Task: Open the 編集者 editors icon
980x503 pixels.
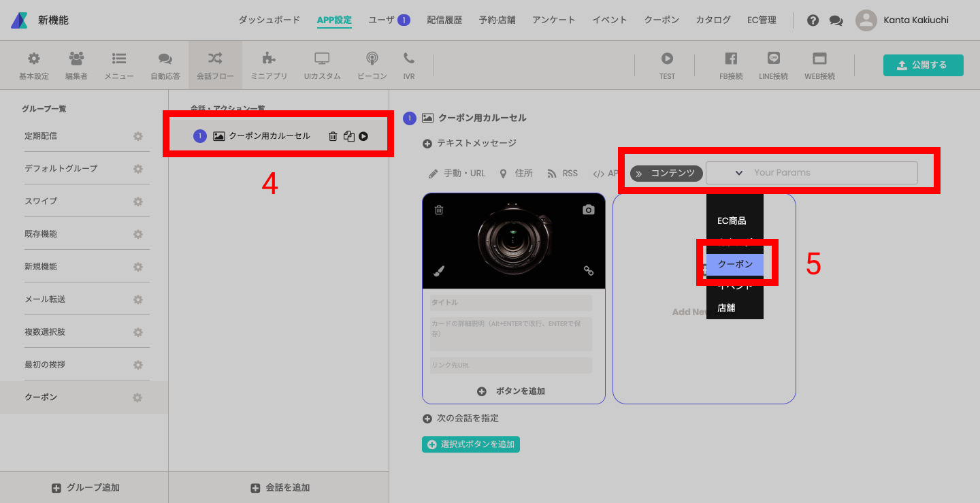Action: pos(76,59)
